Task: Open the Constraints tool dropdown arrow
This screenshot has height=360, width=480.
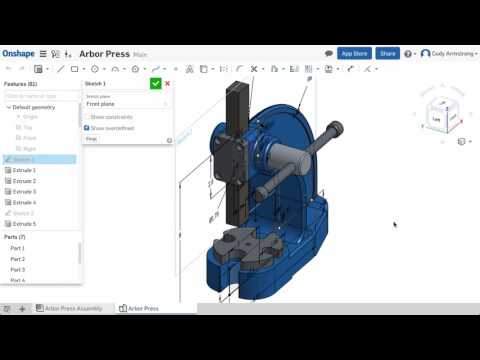Action: pyautogui.click(x=376, y=69)
